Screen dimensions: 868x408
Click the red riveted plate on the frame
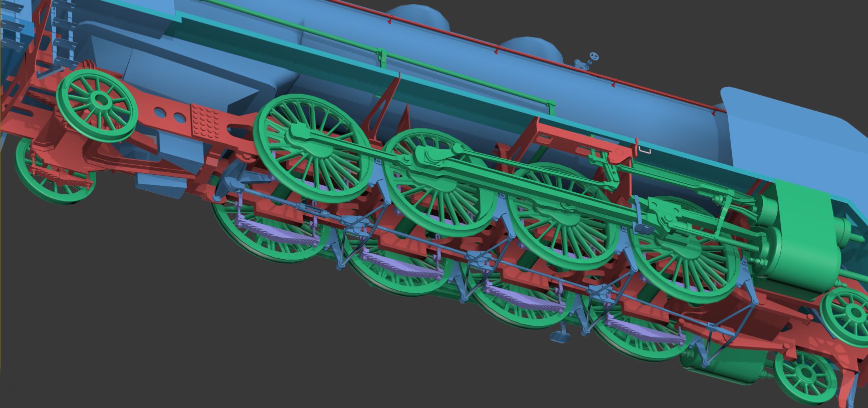tap(205, 121)
